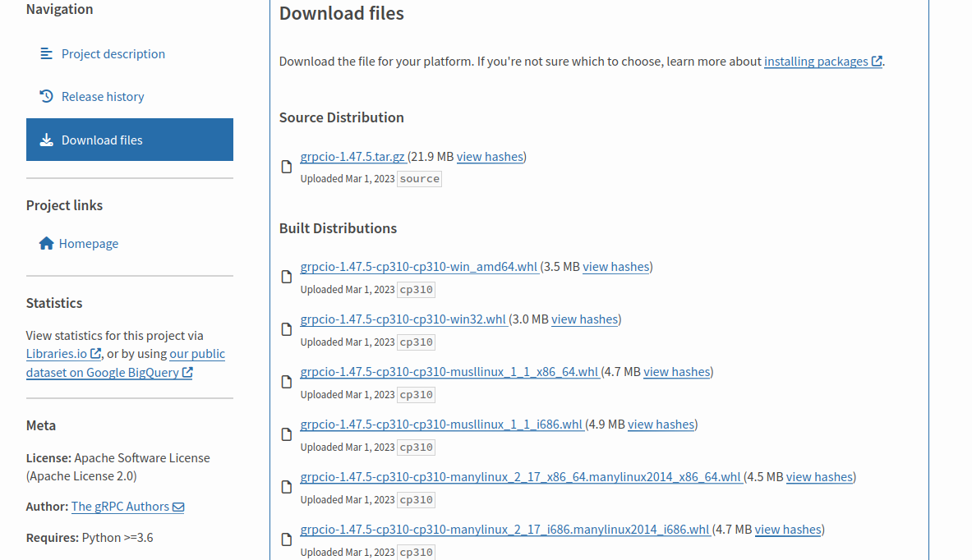
Task: Open the installing packages help link
Action: pos(817,60)
